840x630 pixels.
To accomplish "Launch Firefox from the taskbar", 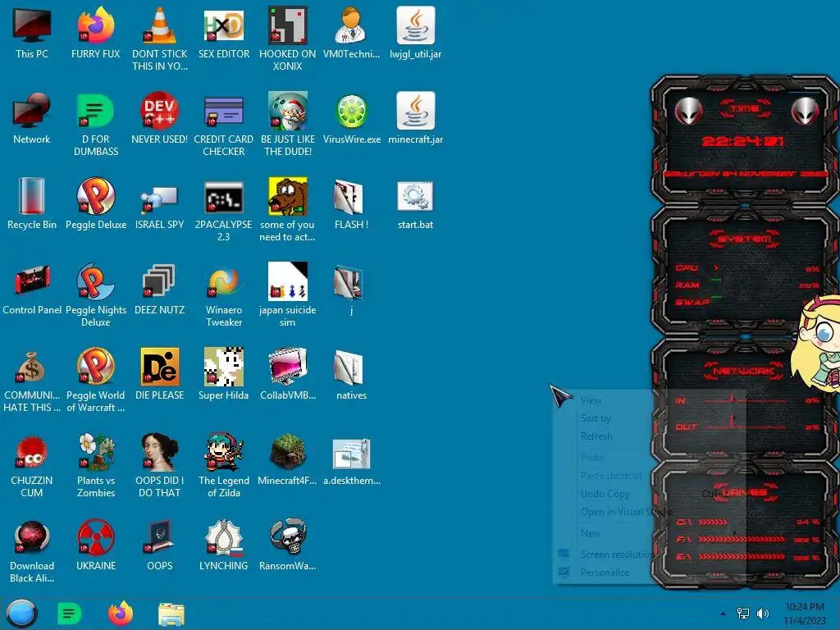I will click(x=121, y=614).
